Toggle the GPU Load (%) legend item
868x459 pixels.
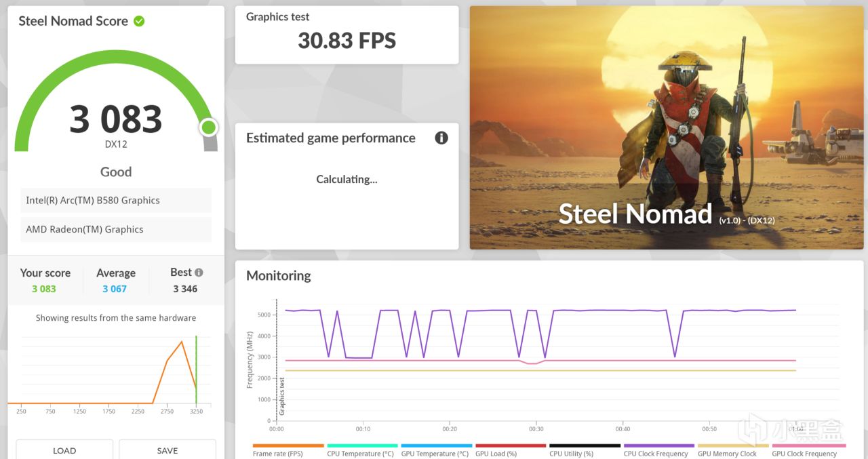511,450
